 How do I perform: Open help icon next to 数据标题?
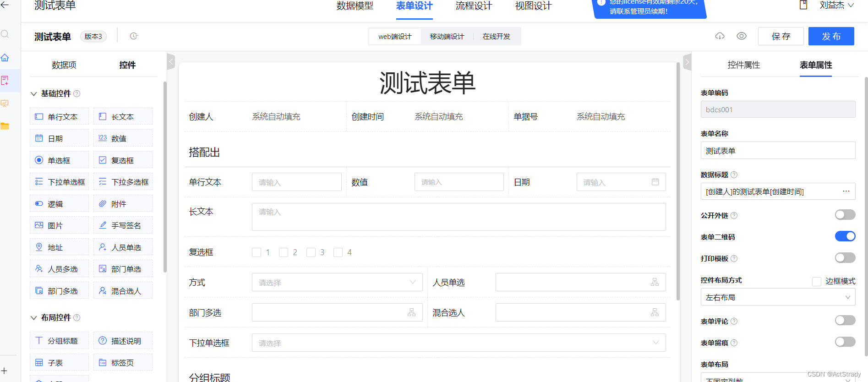[x=734, y=175]
